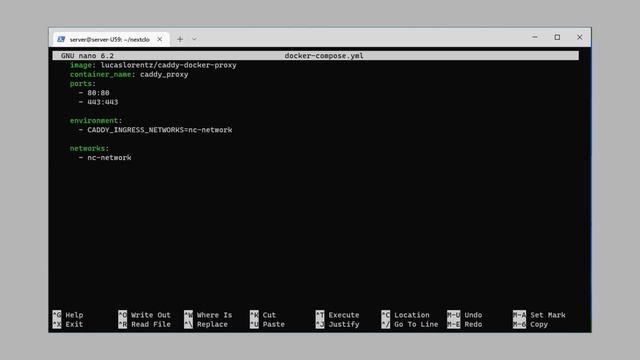
Task: Click the ^J Justify shortcut
Action: pos(338,324)
